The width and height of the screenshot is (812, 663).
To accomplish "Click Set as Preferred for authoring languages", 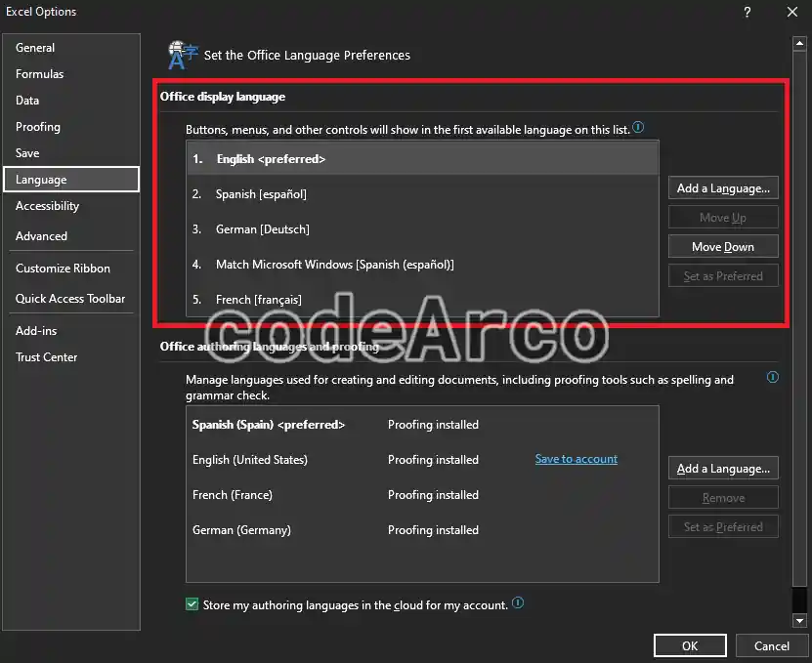I will [x=723, y=527].
